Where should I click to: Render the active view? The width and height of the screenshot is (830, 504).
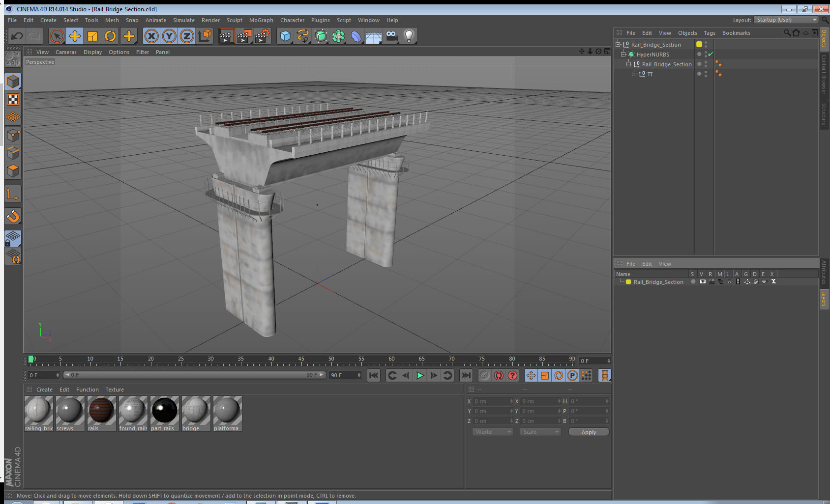coord(226,36)
